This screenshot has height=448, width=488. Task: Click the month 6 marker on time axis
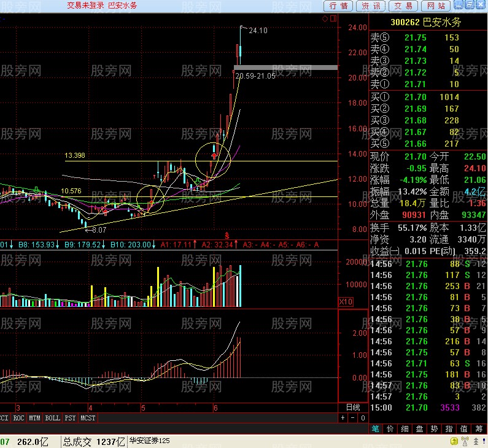pyautogui.click(x=215, y=408)
